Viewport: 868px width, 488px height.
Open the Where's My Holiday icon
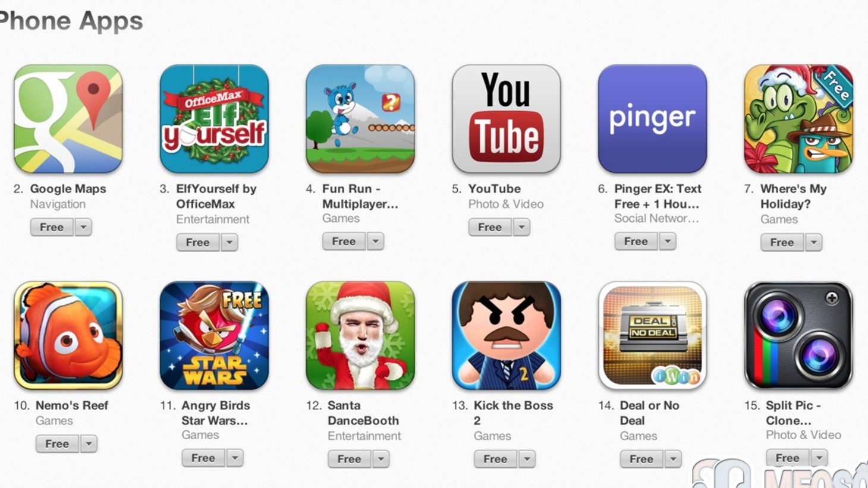coord(798,119)
